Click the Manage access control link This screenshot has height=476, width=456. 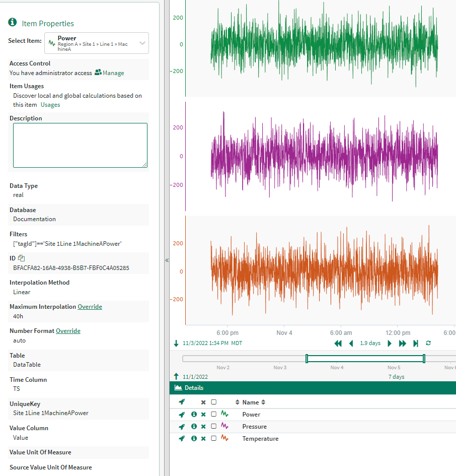click(x=113, y=73)
